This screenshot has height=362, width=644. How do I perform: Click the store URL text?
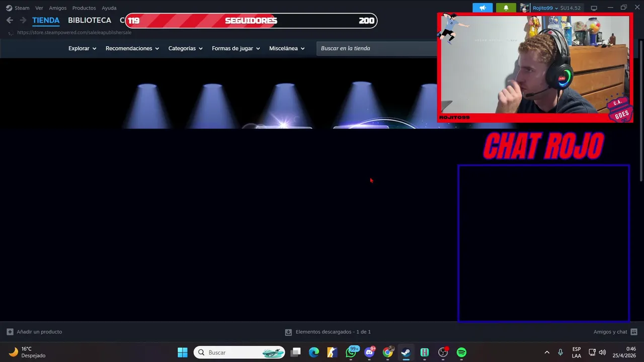[74, 33]
